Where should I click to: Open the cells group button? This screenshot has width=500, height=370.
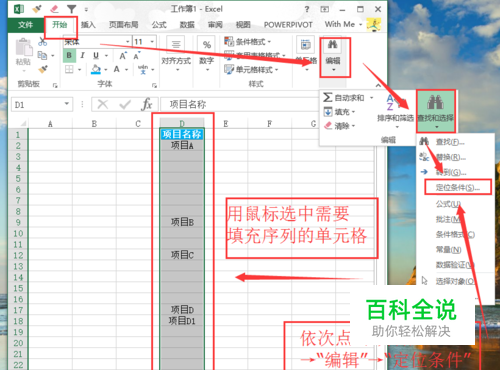pos(306,53)
